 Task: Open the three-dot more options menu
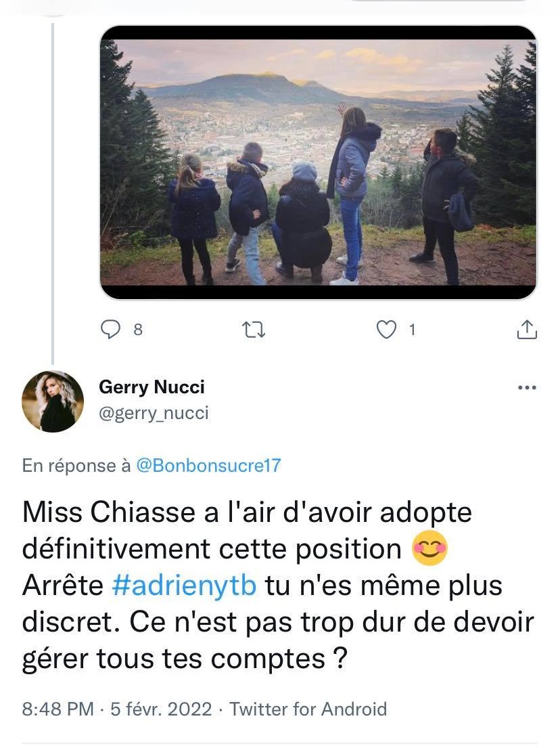527,387
